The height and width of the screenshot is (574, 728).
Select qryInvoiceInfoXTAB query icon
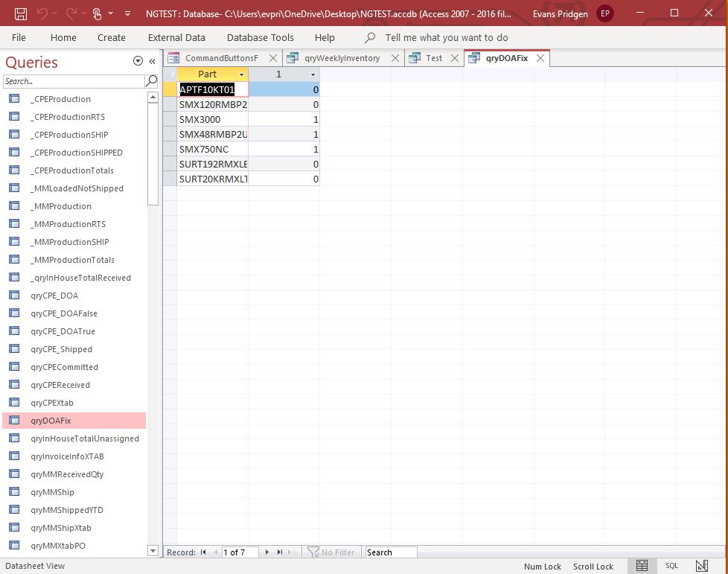pyautogui.click(x=14, y=456)
